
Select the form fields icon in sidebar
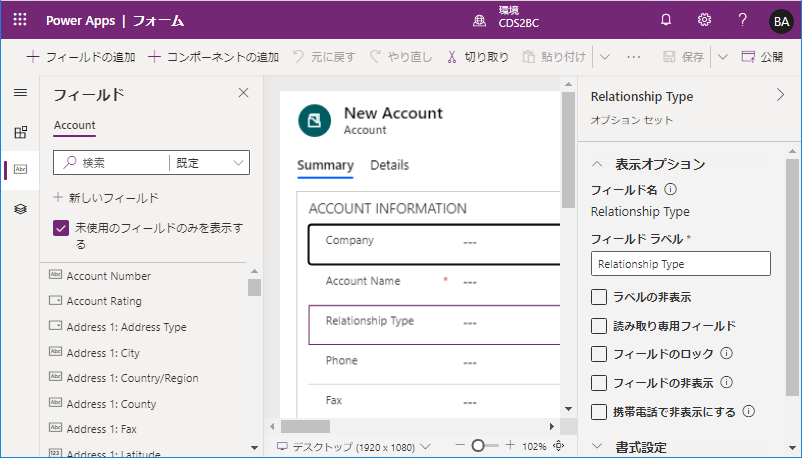pyautogui.click(x=20, y=169)
